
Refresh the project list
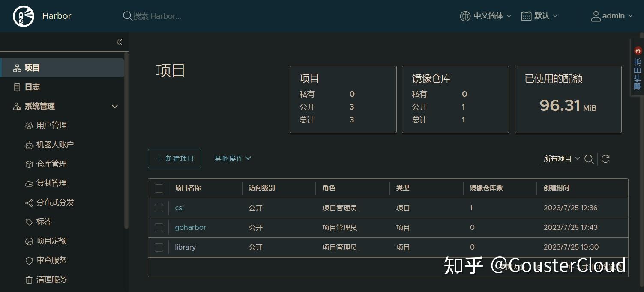click(x=605, y=158)
